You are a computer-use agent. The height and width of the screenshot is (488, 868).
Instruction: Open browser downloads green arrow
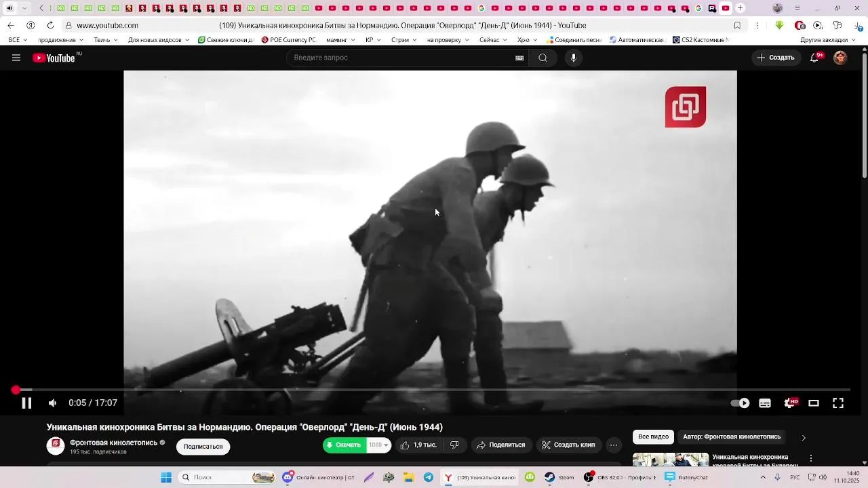[779, 25]
